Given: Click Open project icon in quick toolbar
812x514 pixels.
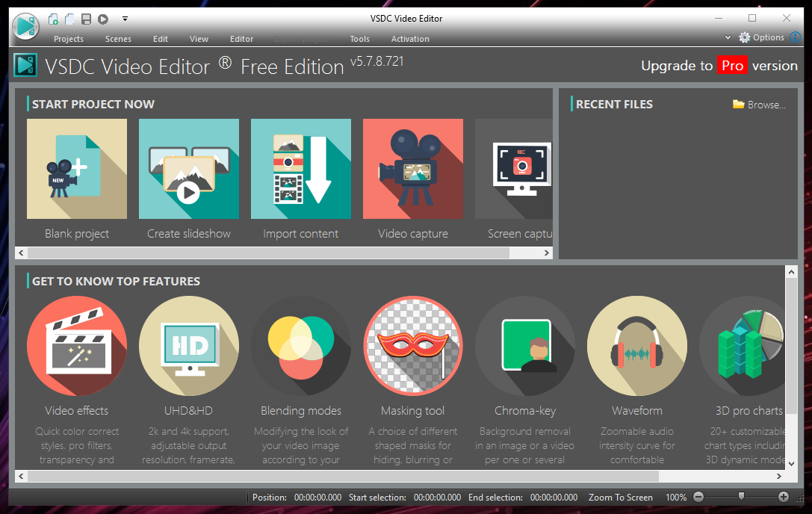Looking at the screenshot, I should point(69,19).
